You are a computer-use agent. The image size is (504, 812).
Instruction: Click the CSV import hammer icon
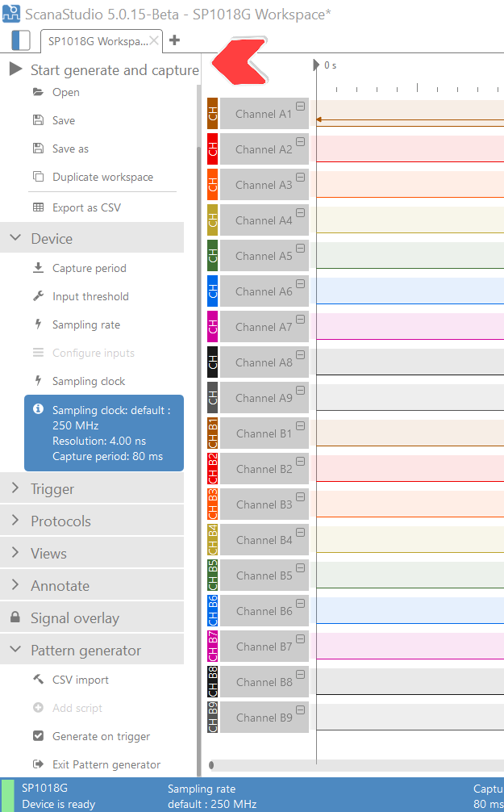38,680
